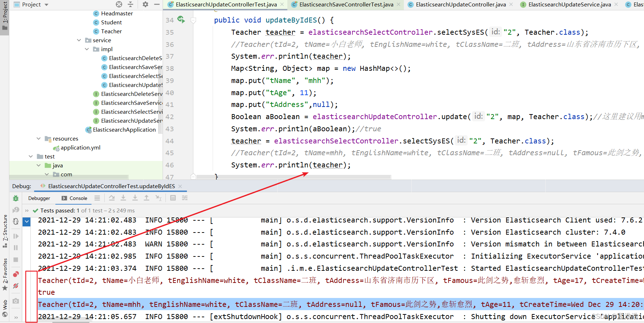
Task: Open the 7: Structure side tool tab
Action: (x=5, y=231)
